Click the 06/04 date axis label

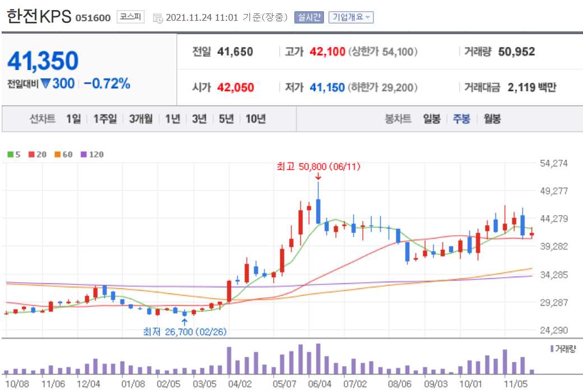click(x=320, y=384)
